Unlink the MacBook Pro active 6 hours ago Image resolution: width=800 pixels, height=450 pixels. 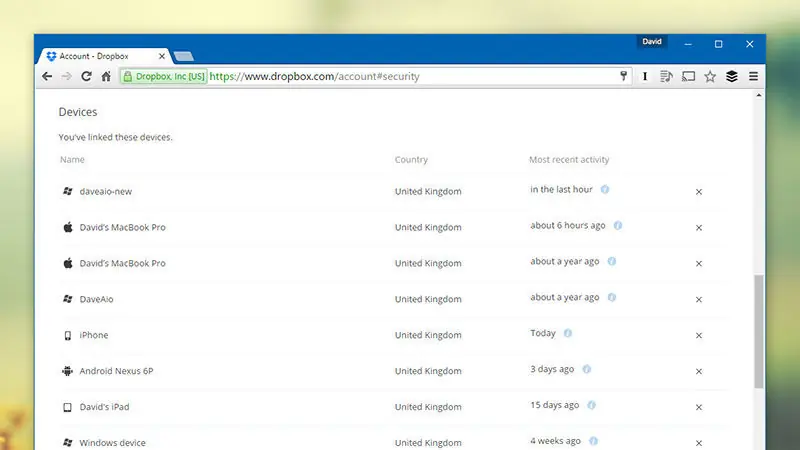(x=699, y=228)
